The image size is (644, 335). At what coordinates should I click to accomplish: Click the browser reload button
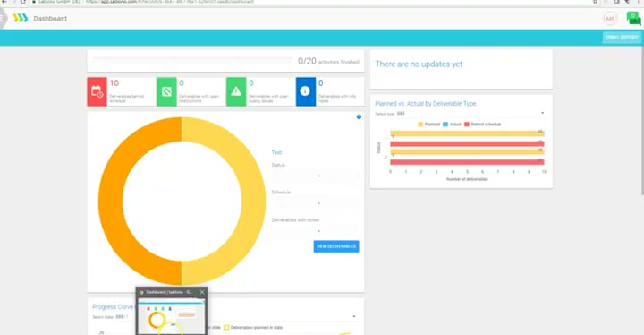pos(23,2)
